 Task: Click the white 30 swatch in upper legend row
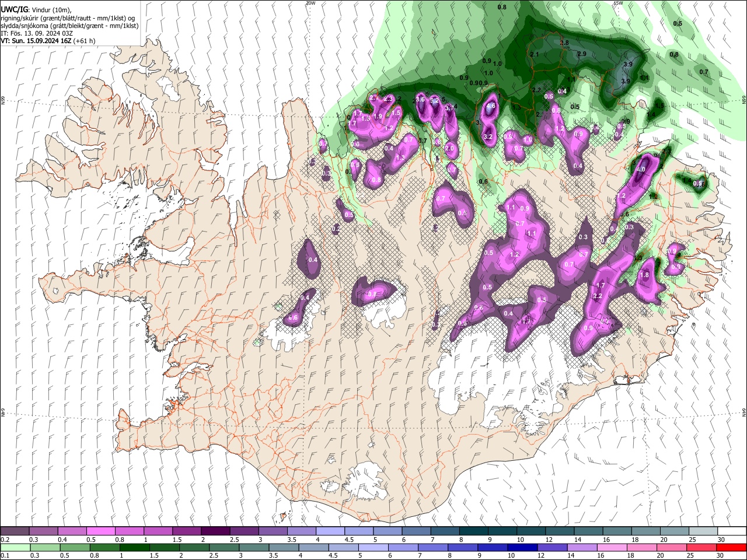732,531
